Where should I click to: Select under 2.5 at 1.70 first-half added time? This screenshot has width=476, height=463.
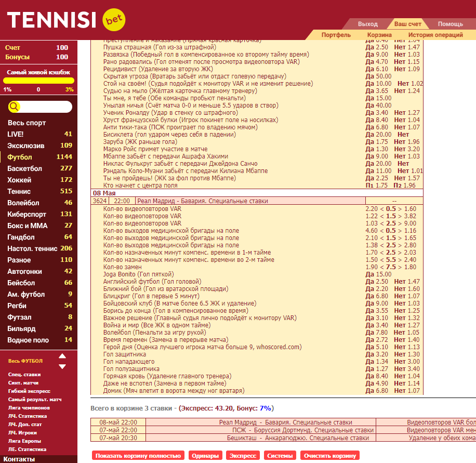371,253
